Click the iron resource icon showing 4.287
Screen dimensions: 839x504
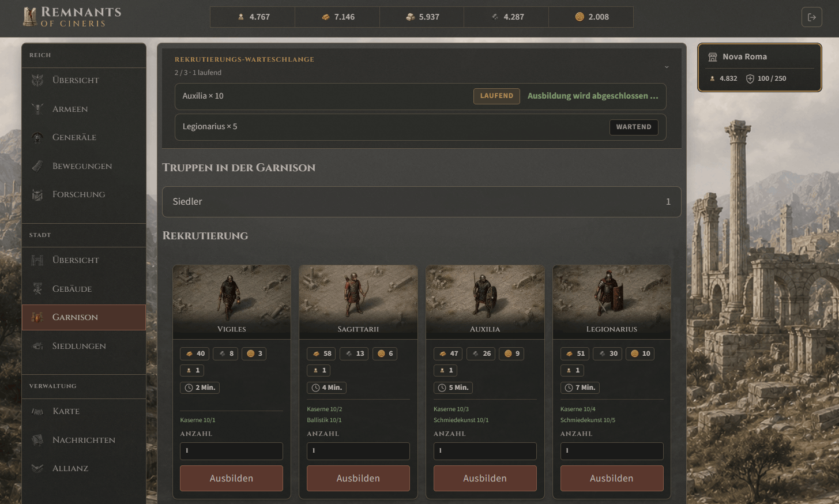[495, 17]
